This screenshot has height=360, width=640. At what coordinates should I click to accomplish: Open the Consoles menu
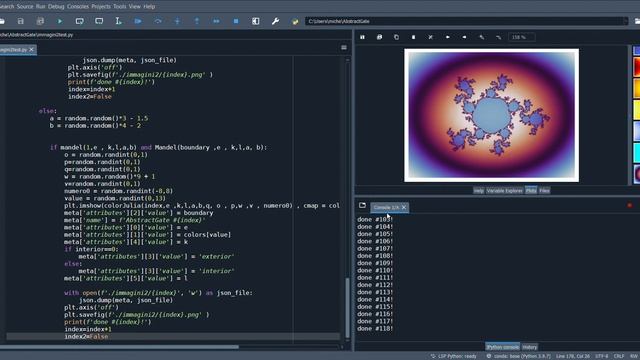pos(78,7)
